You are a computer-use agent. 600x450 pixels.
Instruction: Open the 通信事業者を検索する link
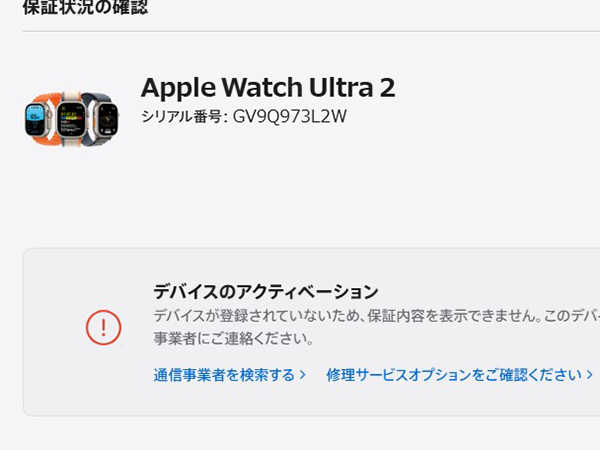(x=224, y=375)
